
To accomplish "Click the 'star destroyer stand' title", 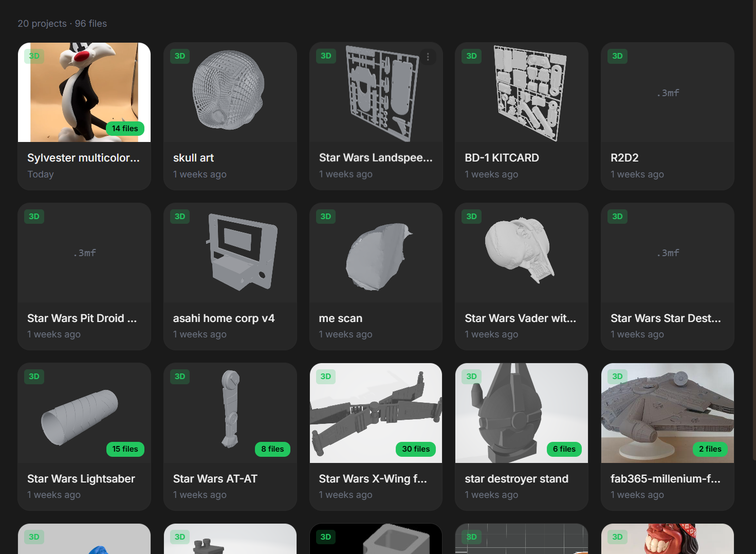I will tap(517, 479).
